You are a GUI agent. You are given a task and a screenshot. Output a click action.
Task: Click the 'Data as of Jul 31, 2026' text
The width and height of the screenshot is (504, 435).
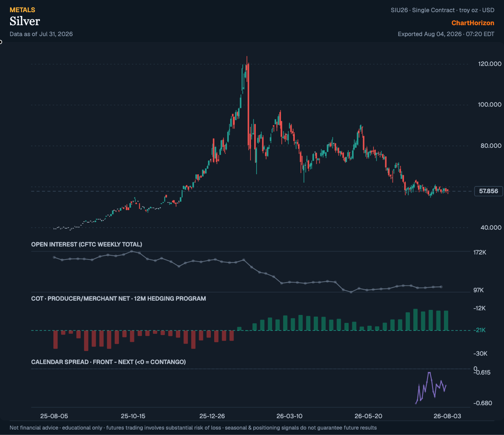41,34
